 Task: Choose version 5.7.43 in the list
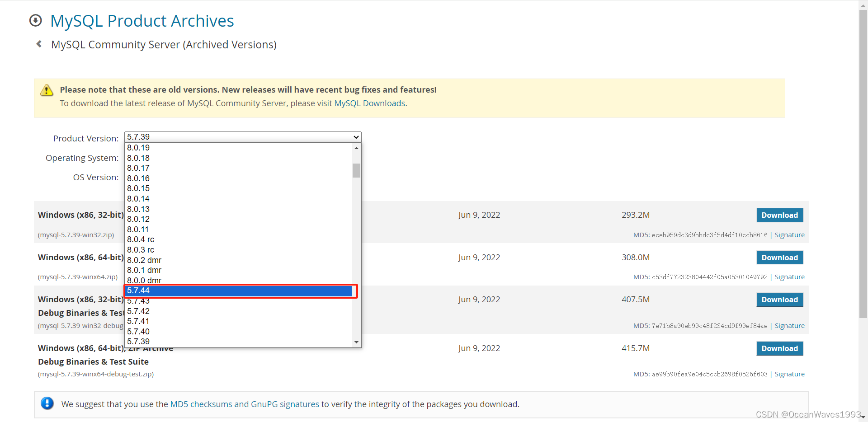(238, 301)
